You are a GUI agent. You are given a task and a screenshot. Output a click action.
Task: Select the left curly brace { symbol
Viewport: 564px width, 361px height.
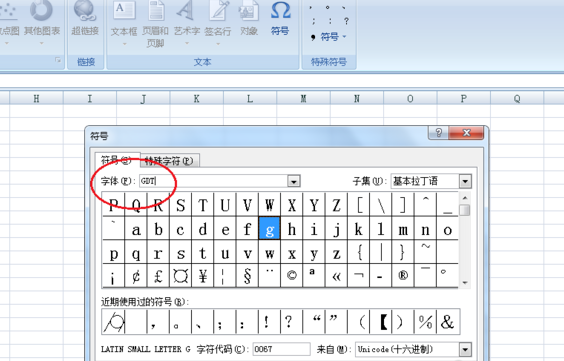359,252
